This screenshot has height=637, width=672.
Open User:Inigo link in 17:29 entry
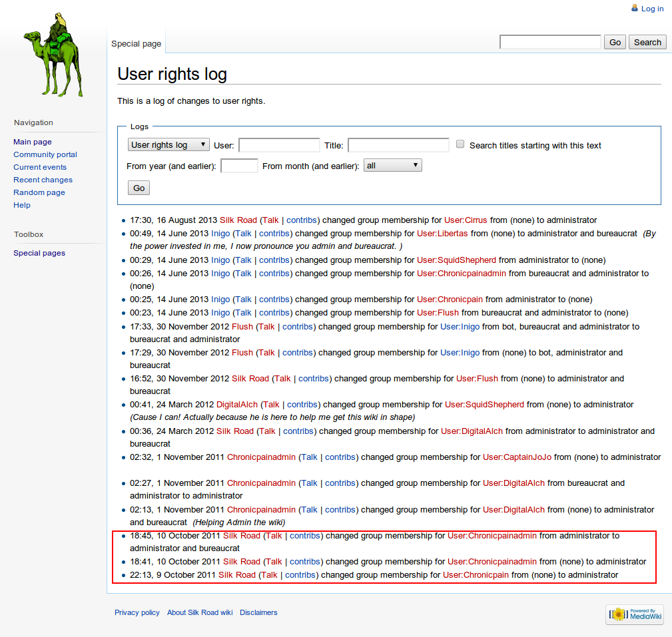click(x=460, y=353)
